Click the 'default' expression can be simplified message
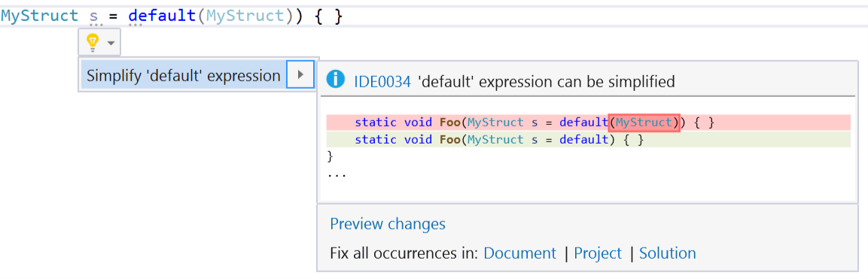The height and width of the screenshot is (279, 868). coord(547,82)
